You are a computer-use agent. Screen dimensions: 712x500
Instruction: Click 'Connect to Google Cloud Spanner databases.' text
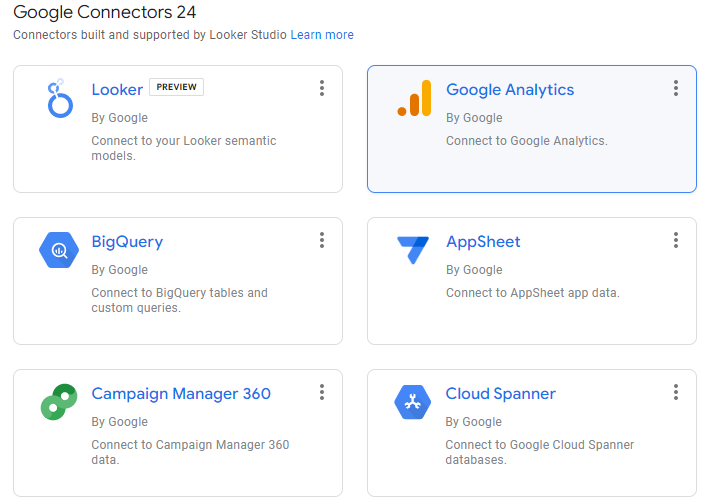coord(540,452)
